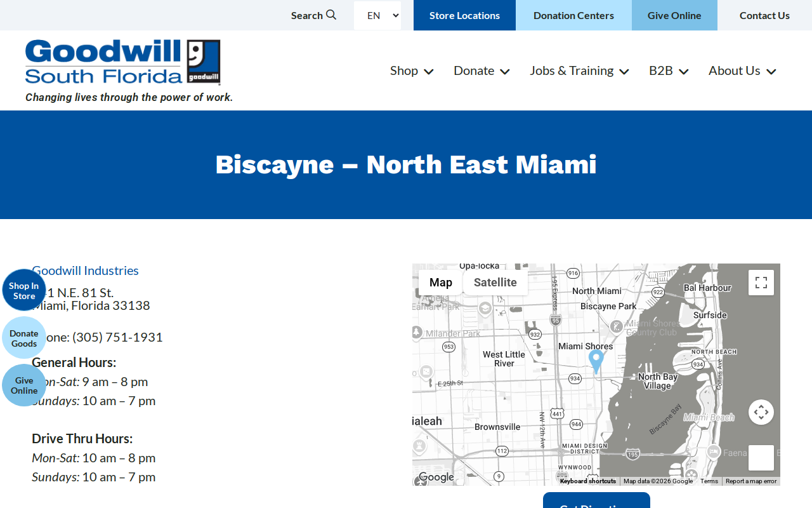Open the EN language dropdown

[377, 15]
